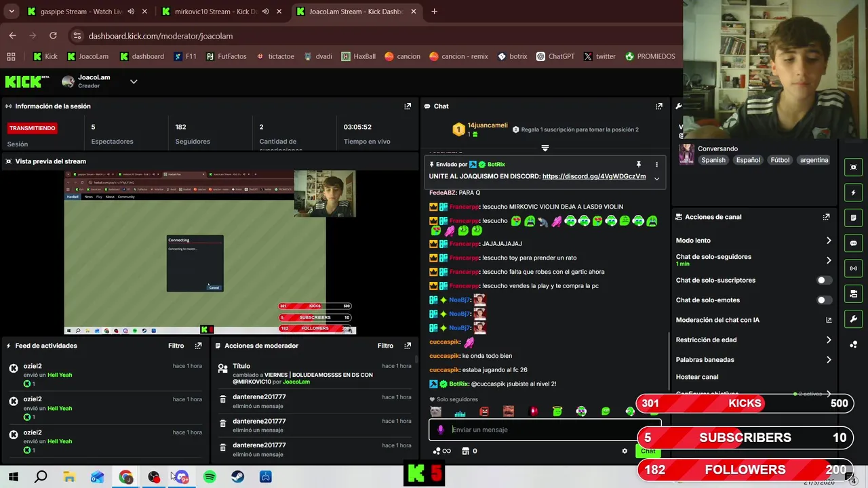Viewport: 868px width, 488px height.
Task: Open Steam from the taskbar
Action: click(237, 477)
